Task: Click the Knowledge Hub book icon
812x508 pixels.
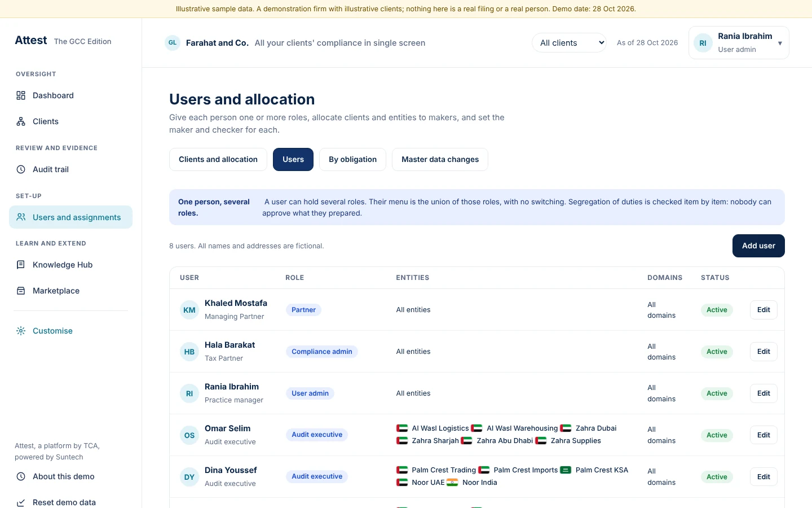Action: click(21, 265)
